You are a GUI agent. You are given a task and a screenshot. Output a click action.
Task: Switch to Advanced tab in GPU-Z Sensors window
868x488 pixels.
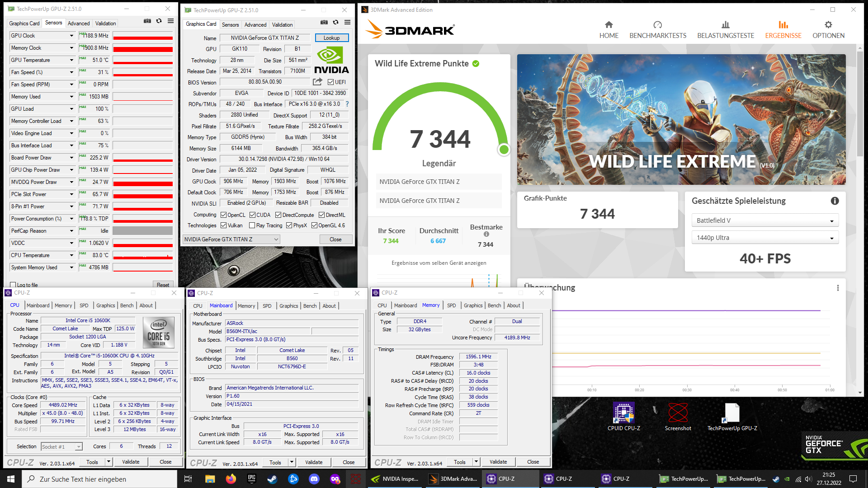click(79, 23)
